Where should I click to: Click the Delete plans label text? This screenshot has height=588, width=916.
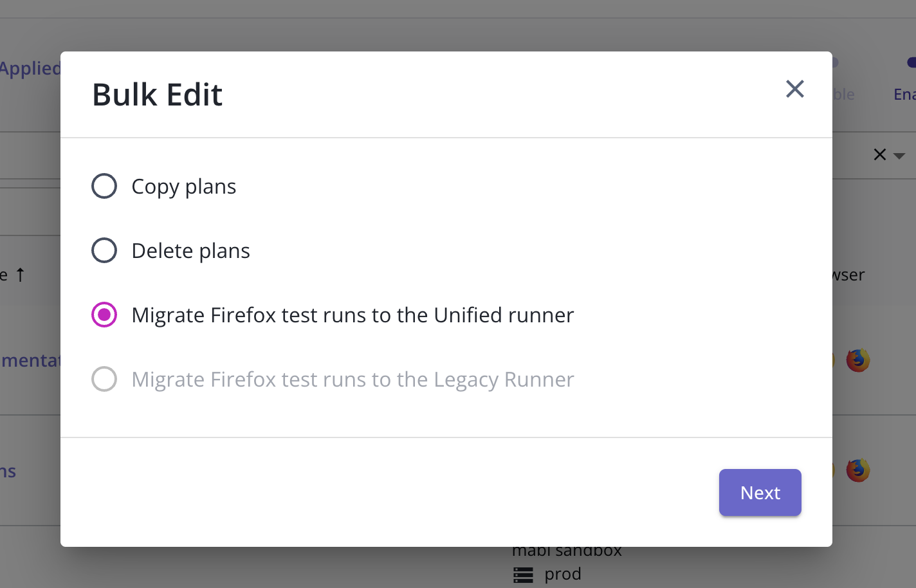tap(190, 251)
